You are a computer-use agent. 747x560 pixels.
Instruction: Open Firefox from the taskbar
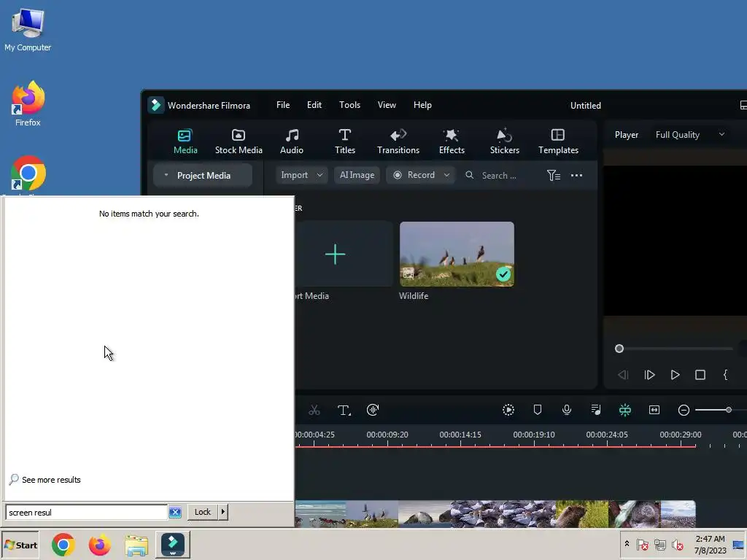pyautogui.click(x=99, y=545)
